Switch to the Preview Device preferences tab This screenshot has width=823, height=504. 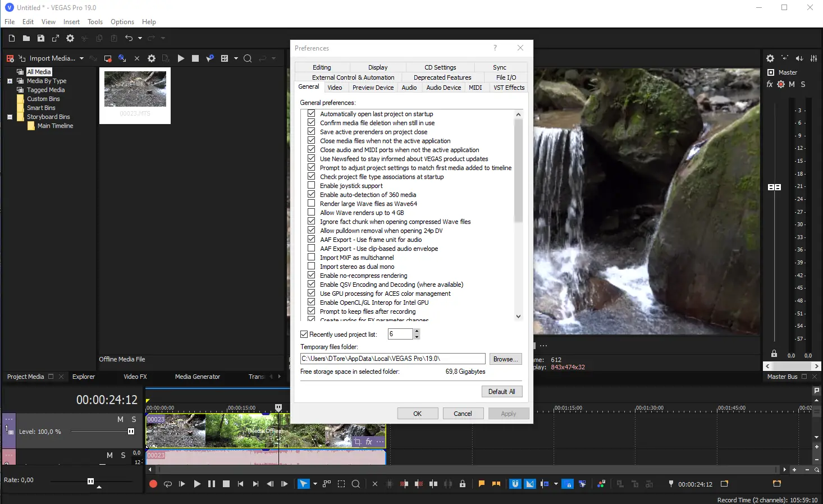pyautogui.click(x=373, y=88)
